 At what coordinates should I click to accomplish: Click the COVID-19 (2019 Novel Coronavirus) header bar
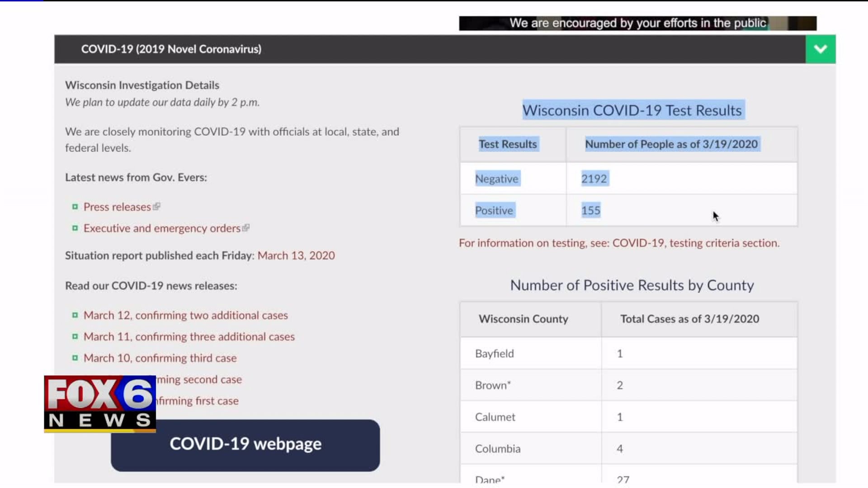(171, 49)
